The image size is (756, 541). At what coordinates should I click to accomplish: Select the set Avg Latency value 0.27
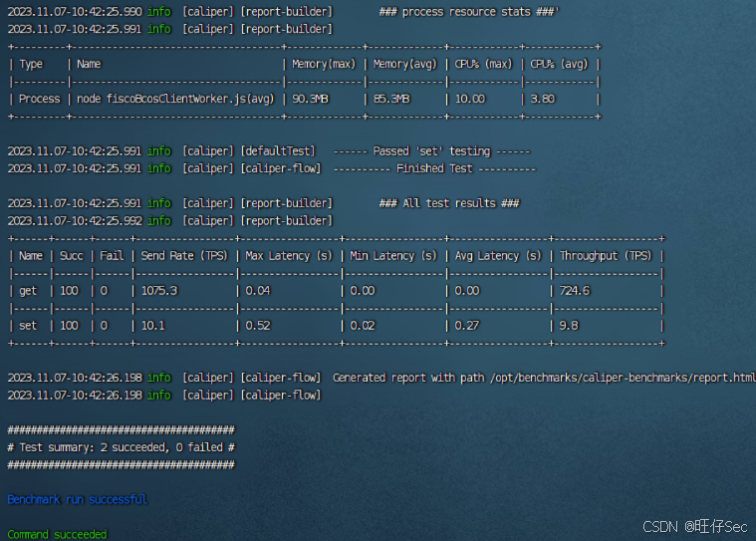pos(467,326)
